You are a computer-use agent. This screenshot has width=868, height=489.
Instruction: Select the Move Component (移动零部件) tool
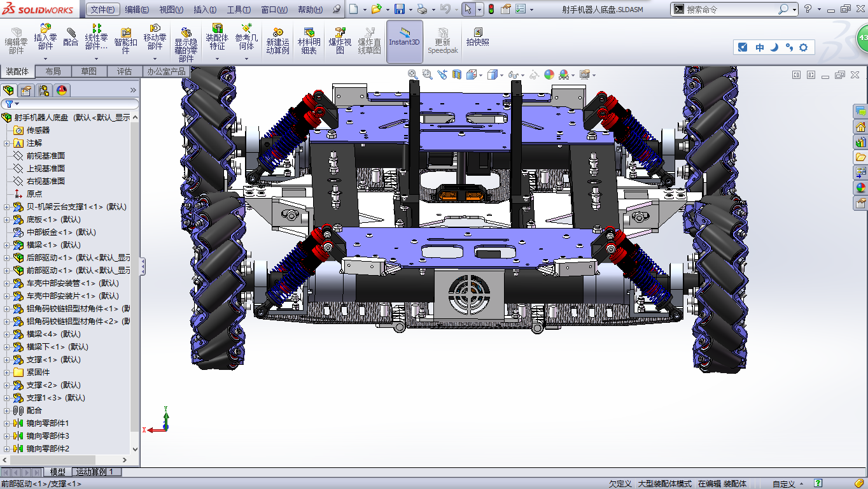tap(155, 38)
